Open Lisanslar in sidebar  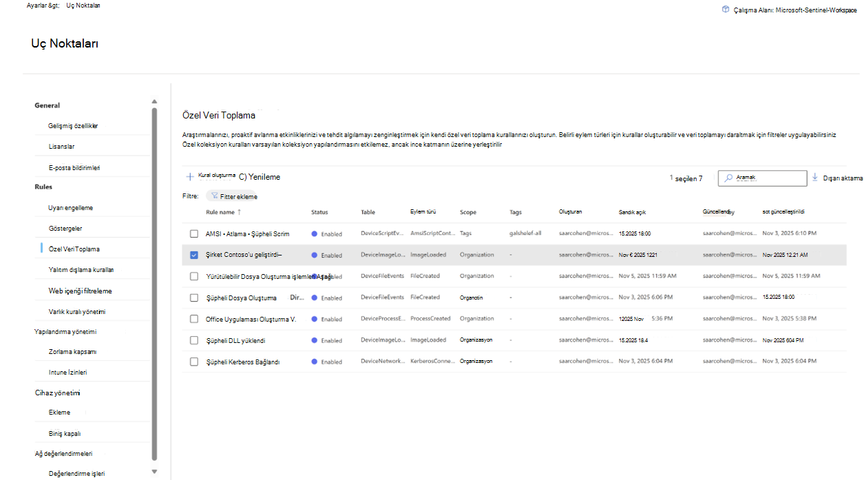[x=61, y=147]
